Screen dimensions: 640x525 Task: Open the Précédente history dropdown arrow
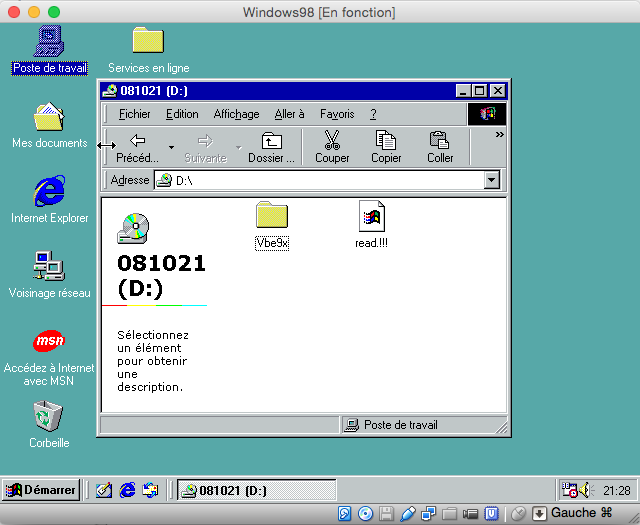click(x=171, y=147)
